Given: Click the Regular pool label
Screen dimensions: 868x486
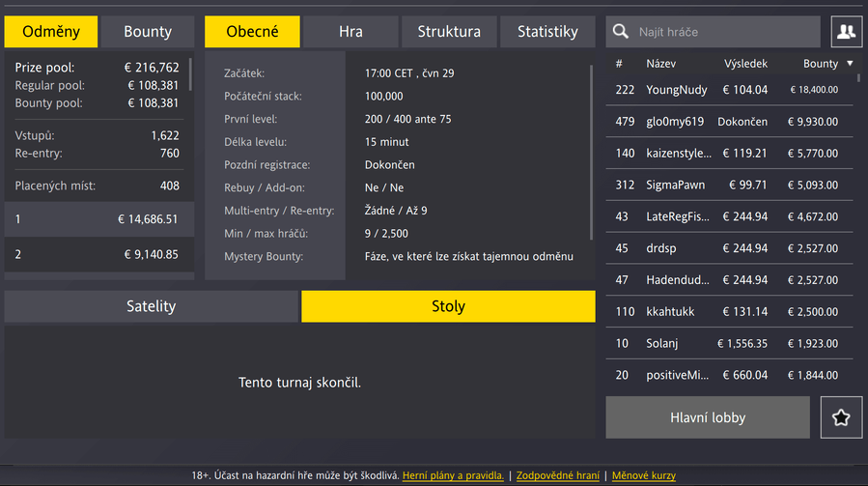Looking at the screenshot, I should (x=50, y=85).
